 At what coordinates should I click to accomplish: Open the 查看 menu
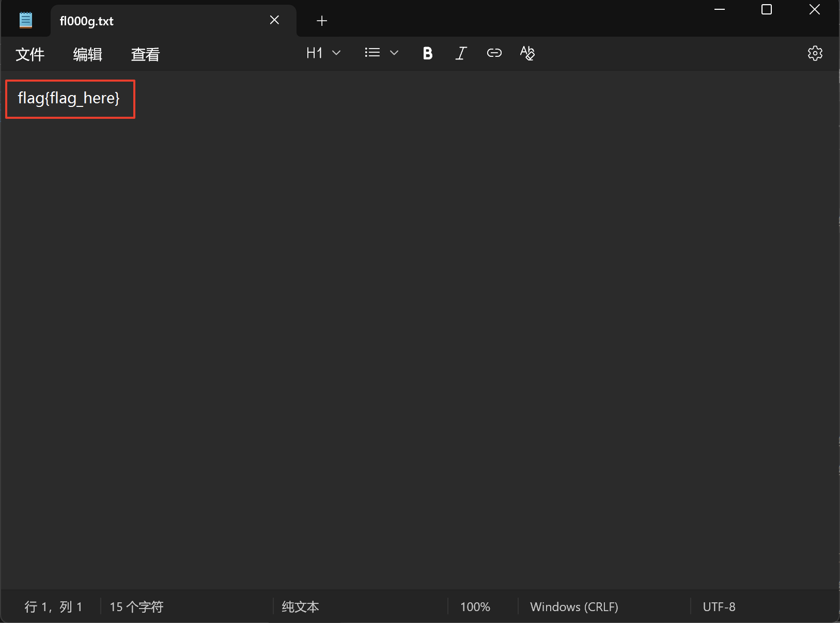(145, 54)
